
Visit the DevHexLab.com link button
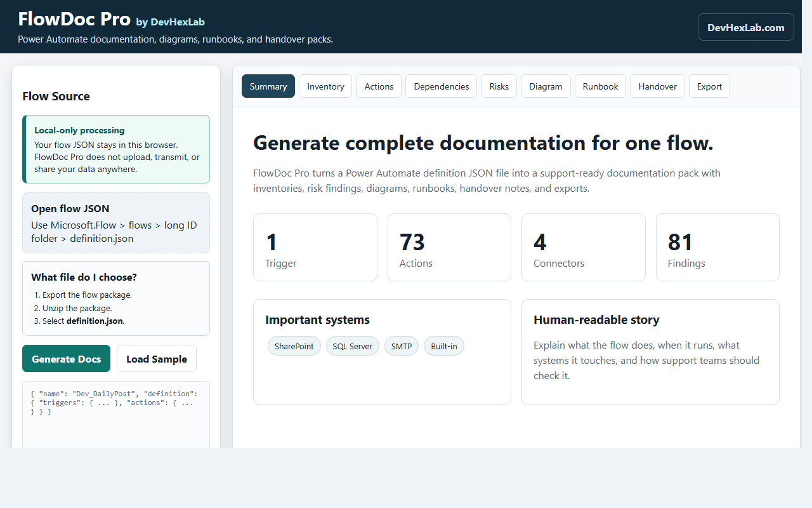746,27
